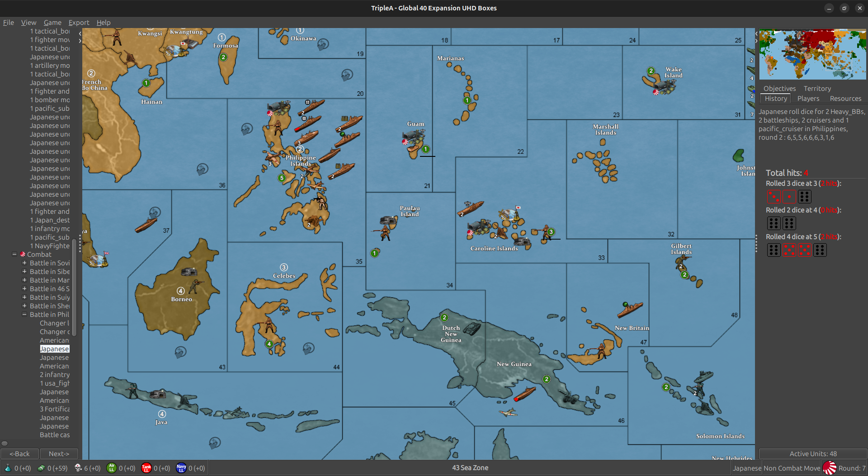Click the Japanese flag icon next to Combat
The image size is (868, 476).
click(22, 254)
